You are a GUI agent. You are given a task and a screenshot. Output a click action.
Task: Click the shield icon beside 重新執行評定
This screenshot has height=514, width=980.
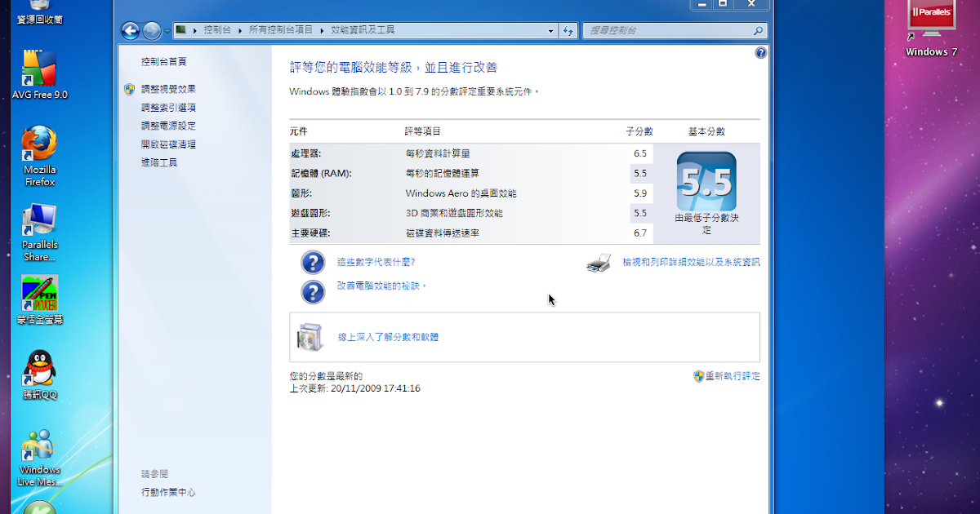click(x=698, y=376)
